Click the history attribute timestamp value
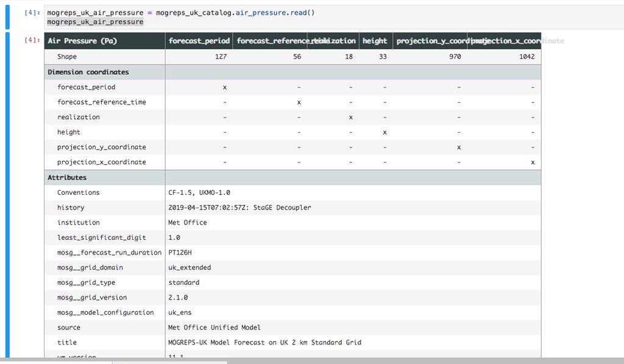The height and width of the screenshot is (364, 624). 239,208
